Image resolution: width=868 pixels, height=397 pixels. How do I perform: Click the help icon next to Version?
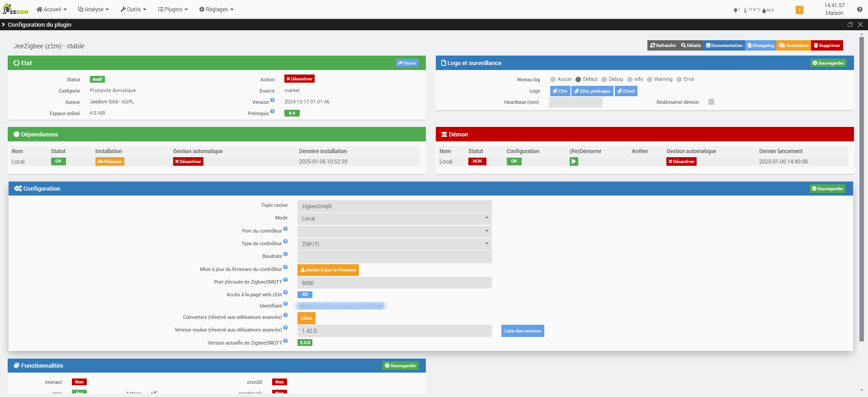(273, 100)
